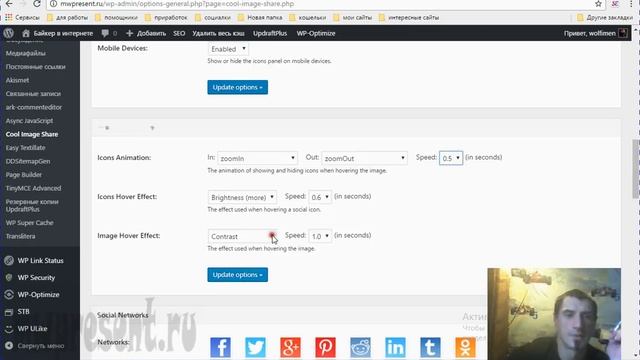The height and width of the screenshot is (360, 640).
Task: Open WP ULike sidebar menu
Action: coord(40,329)
